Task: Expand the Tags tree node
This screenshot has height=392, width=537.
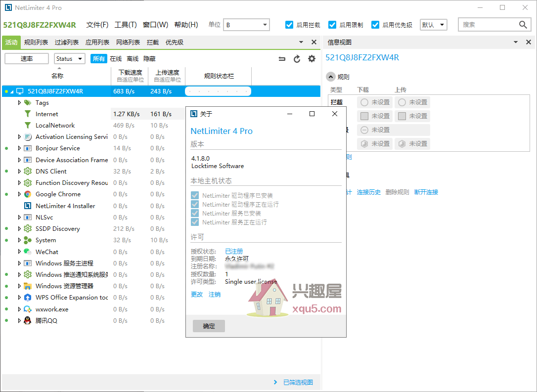Action: [19, 103]
